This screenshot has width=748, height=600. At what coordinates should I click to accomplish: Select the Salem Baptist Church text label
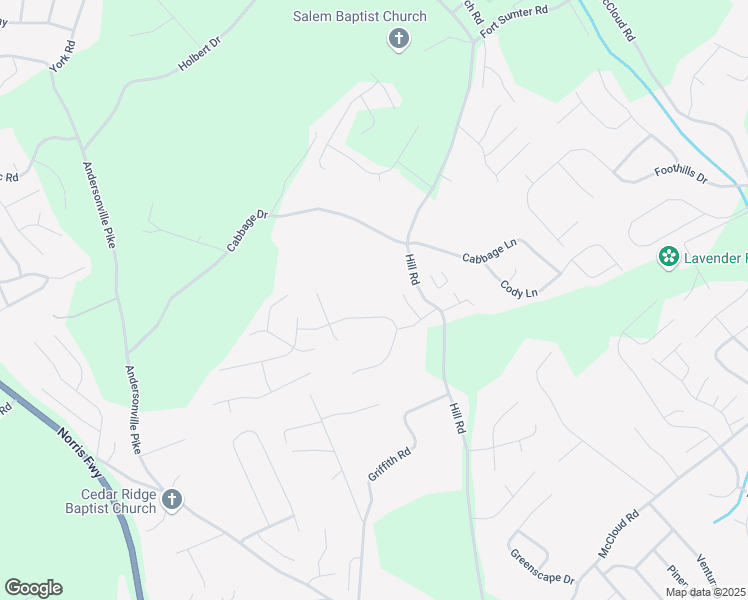[360, 16]
